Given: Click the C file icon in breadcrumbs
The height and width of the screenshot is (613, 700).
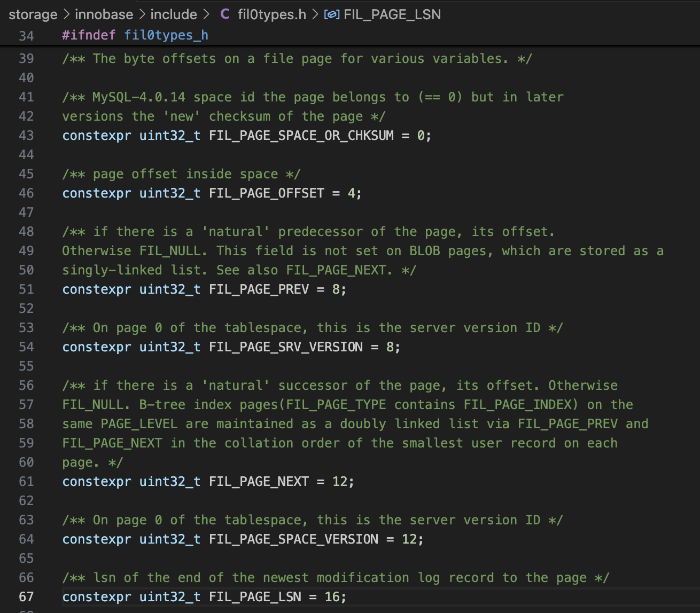Looking at the screenshot, I should pyautogui.click(x=225, y=14).
